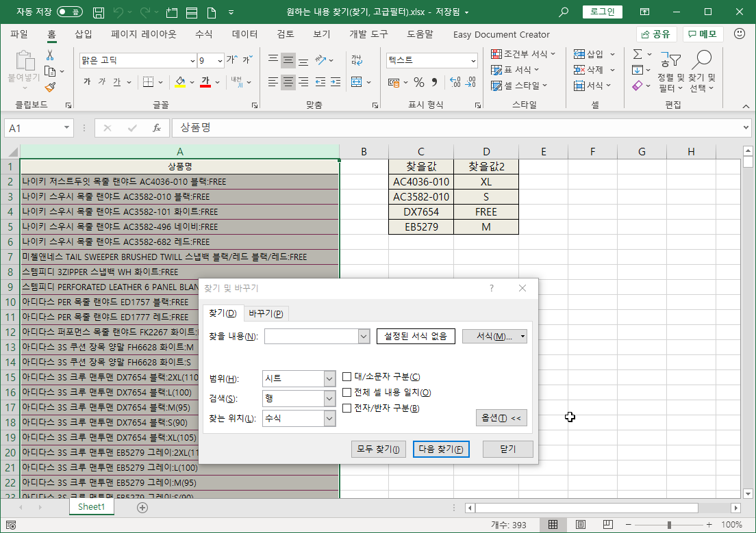Viewport: 756px width, 533px height.
Task: Switch to Page Break Preview icon
Action: (608, 524)
